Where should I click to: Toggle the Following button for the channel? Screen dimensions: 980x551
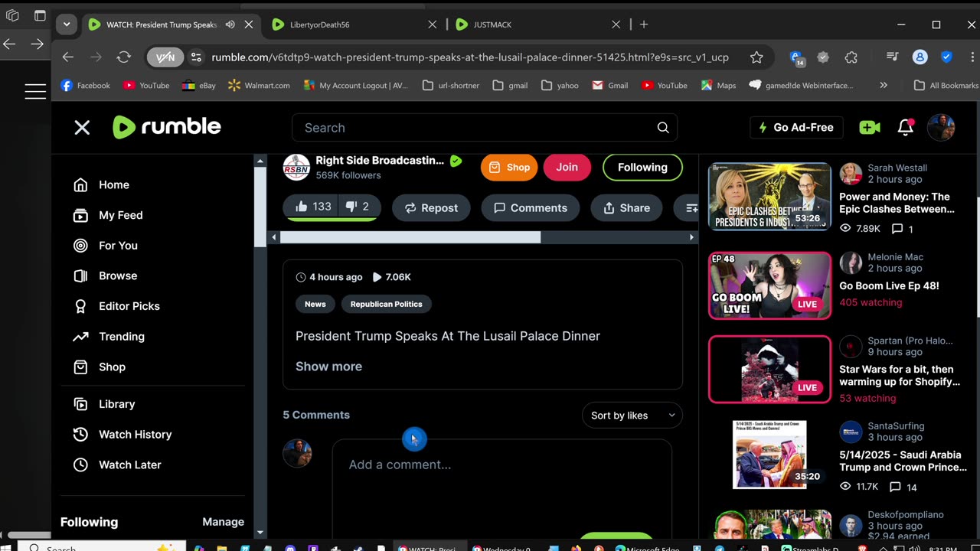click(642, 168)
